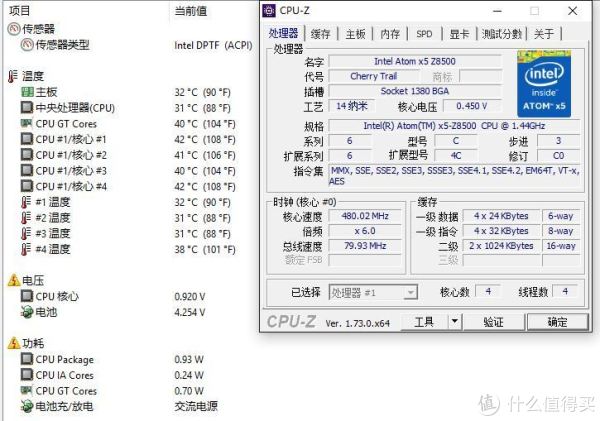600x421 pixels.
Task: Click the 一级 数据 value 4 x 24 KBytes
Action: [x=501, y=216]
